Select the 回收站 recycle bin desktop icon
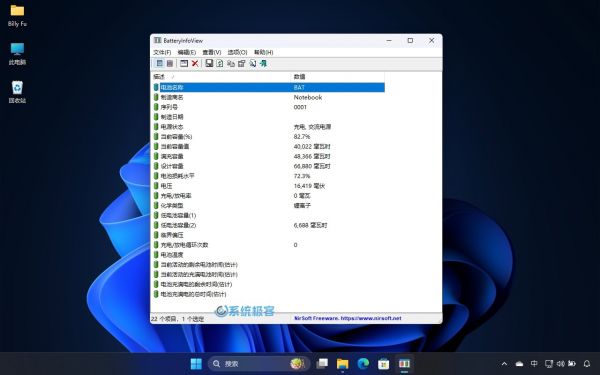Image resolution: width=600 pixels, height=375 pixels. pyautogui.click(x=17, y=92)
